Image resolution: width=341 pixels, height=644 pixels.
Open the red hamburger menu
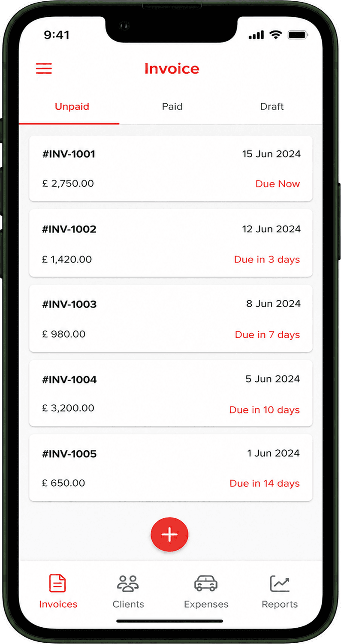tap(44, 69)
